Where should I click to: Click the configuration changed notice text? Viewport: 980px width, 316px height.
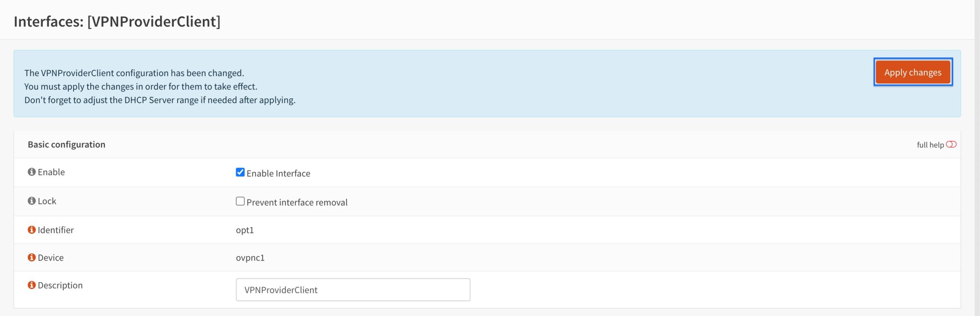click(134, 73)
